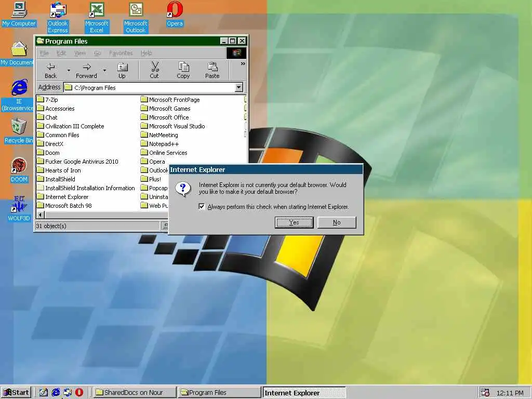Open the Go menu
The image size is (532, 399).
click(x=97, y=53)
